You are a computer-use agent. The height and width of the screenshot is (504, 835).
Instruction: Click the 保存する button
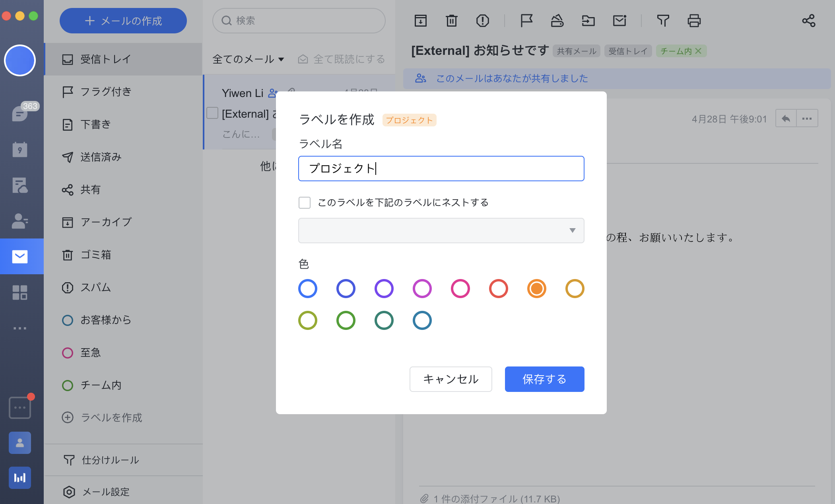click(x=544, y=379)
